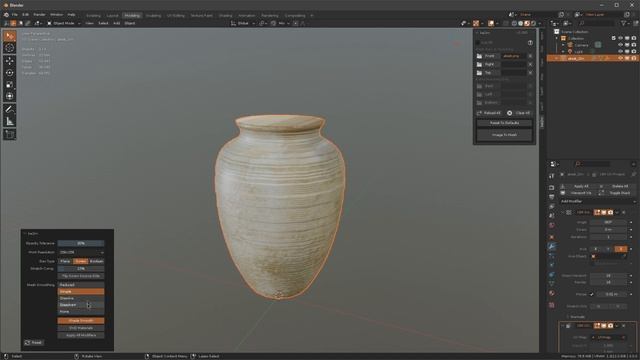Open the Add Modifier dropdown

pos(598,201)
